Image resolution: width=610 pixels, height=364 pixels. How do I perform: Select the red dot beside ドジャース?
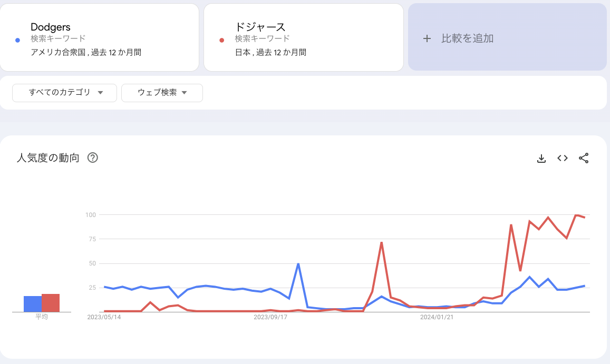pyautogui.click(x=222, y=40)
